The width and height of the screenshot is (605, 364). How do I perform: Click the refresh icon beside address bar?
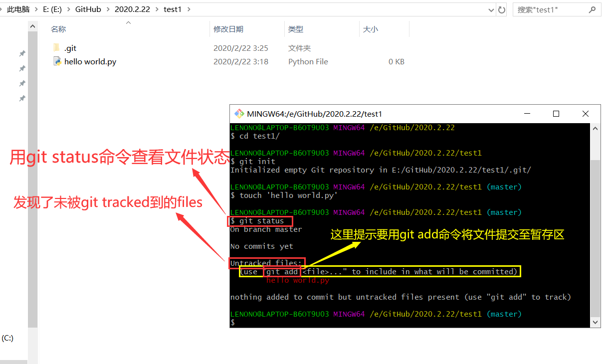tap(501, 9)
